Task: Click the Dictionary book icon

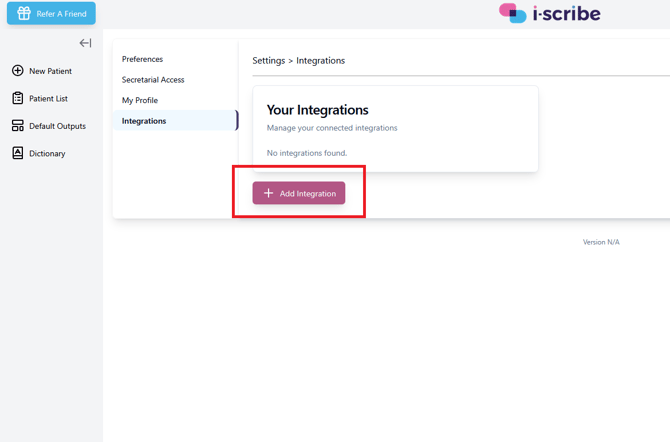Action: 18,153
